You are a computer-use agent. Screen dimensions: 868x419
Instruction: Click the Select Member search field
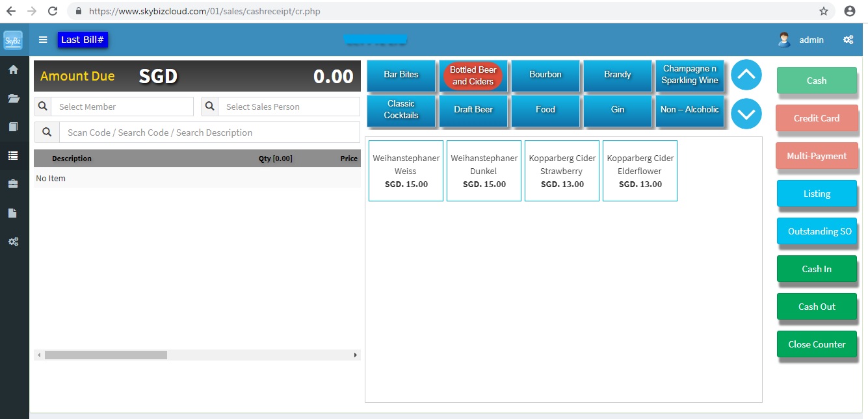point(122,107)
